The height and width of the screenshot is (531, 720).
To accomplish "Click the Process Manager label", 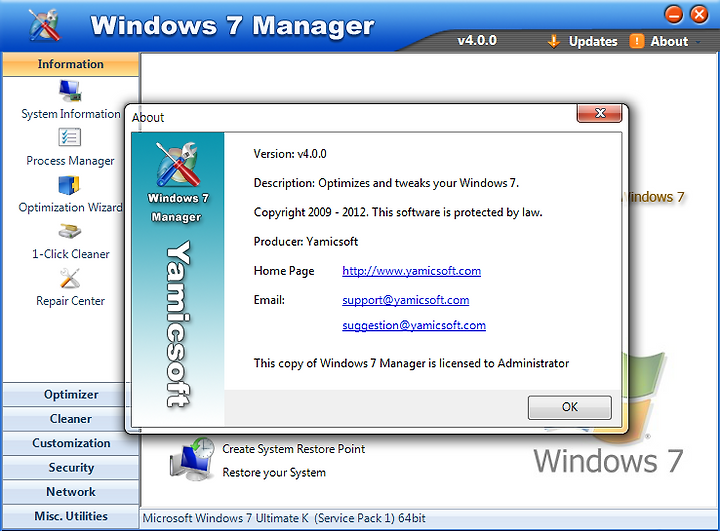I will 70,161.
